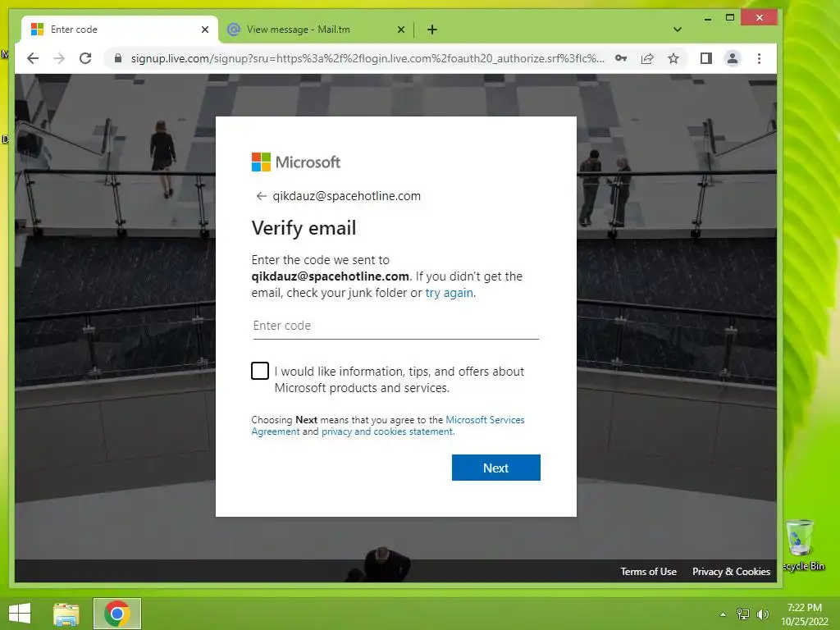Expand the tab search chevron
840x630 pixels.
coord(677,30)
